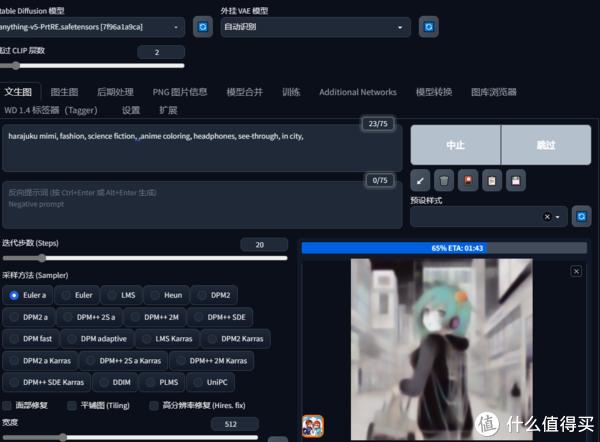The height and width of the screenshot is (442, 600).
Task: Select the PLMS sampler
Action: point(162,382)
